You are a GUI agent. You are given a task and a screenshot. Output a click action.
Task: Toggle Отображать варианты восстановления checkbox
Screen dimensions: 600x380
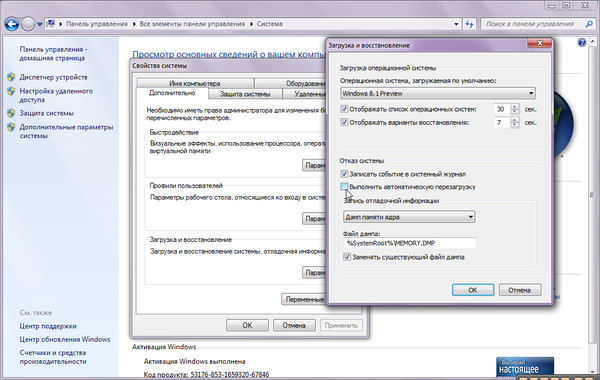pyautogui.click(x=344, y=122)
